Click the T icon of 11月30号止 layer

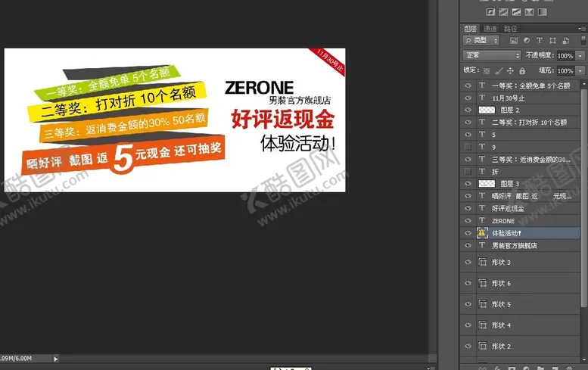tap(482, 98)
